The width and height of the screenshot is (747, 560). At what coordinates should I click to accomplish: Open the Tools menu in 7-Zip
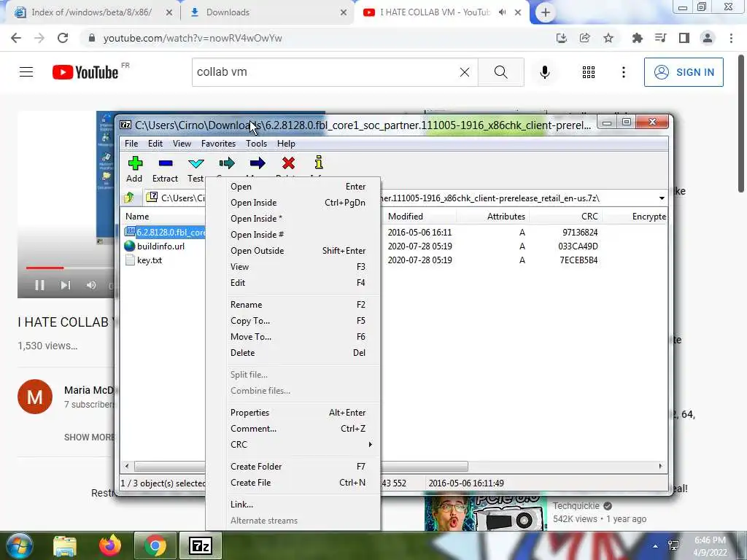tap(256, 144)
